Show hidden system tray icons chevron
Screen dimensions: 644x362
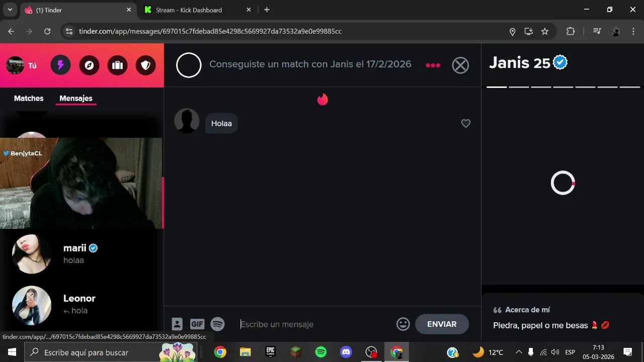click(519, 352)
